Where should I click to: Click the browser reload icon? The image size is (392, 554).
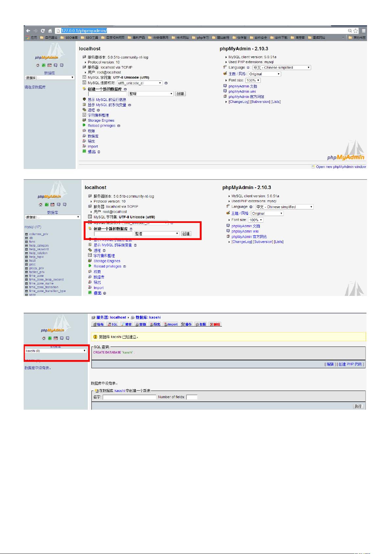(43, 31)
